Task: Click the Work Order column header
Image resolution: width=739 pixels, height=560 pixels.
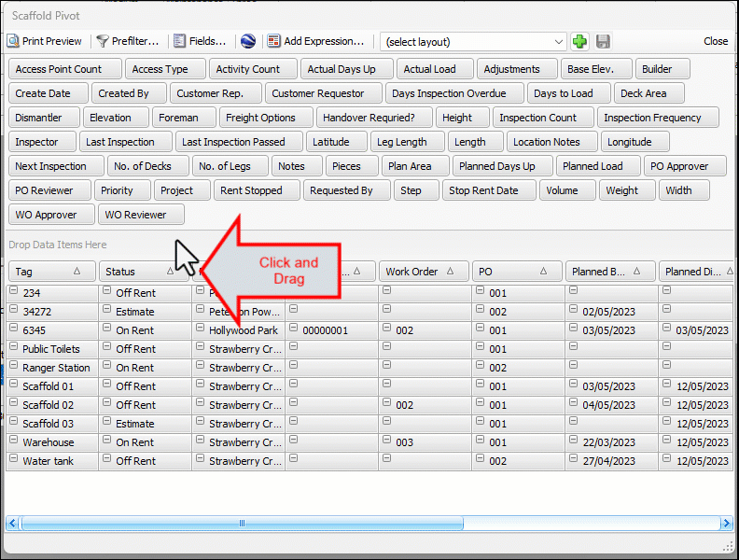Action: (x=411, y=272)
